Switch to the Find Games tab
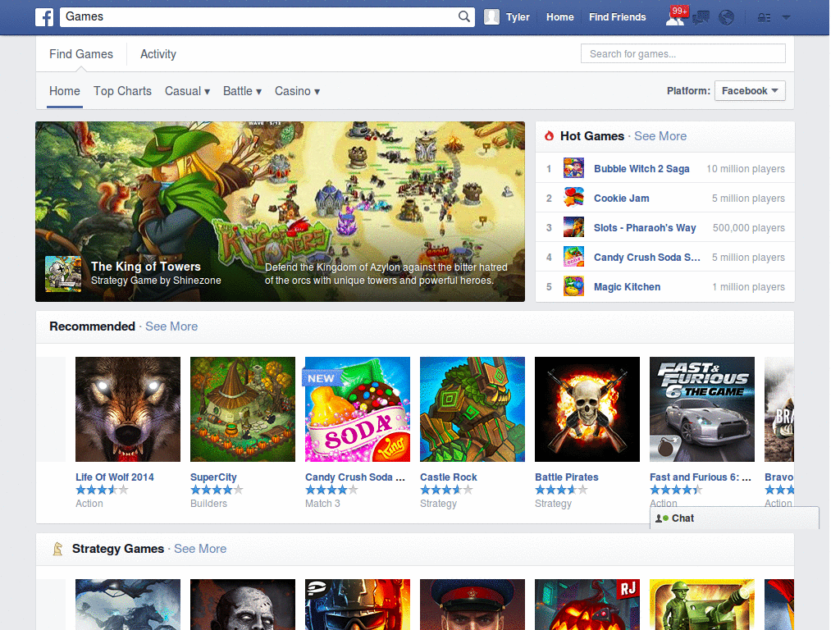 click(81, 54)
